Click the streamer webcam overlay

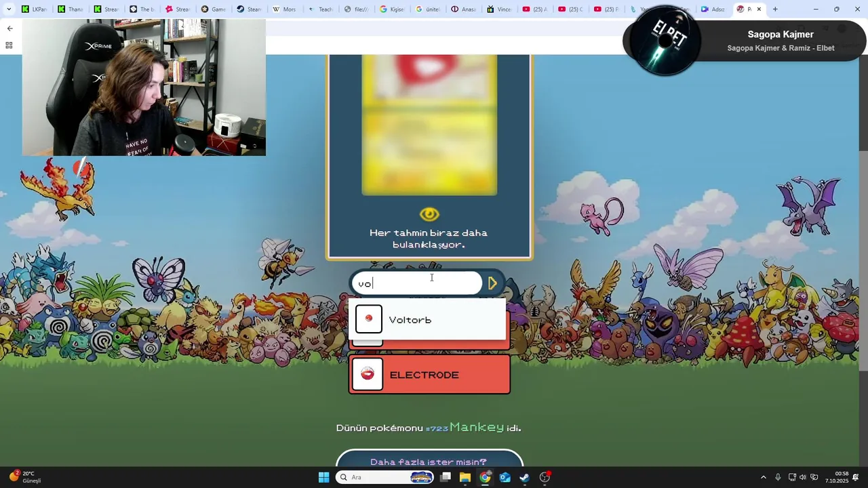(x=144, y=87)
